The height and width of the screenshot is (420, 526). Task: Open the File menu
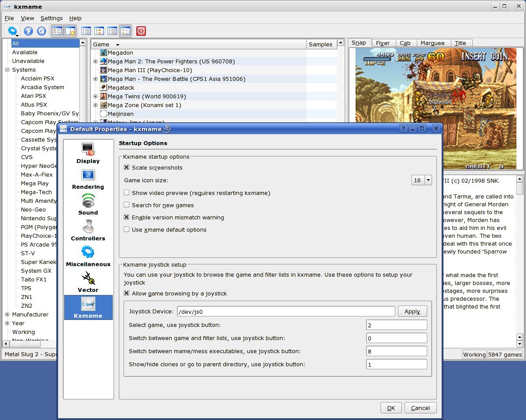click(x=9, y=18)
